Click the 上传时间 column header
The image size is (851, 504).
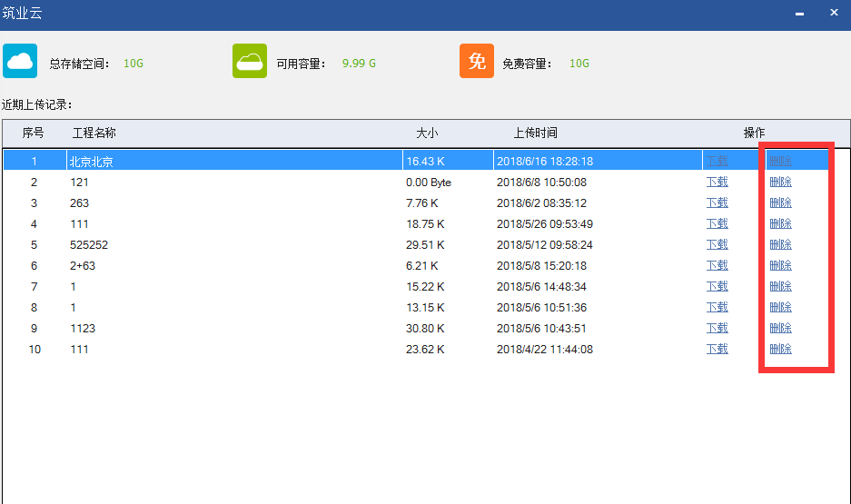[535, 133]
